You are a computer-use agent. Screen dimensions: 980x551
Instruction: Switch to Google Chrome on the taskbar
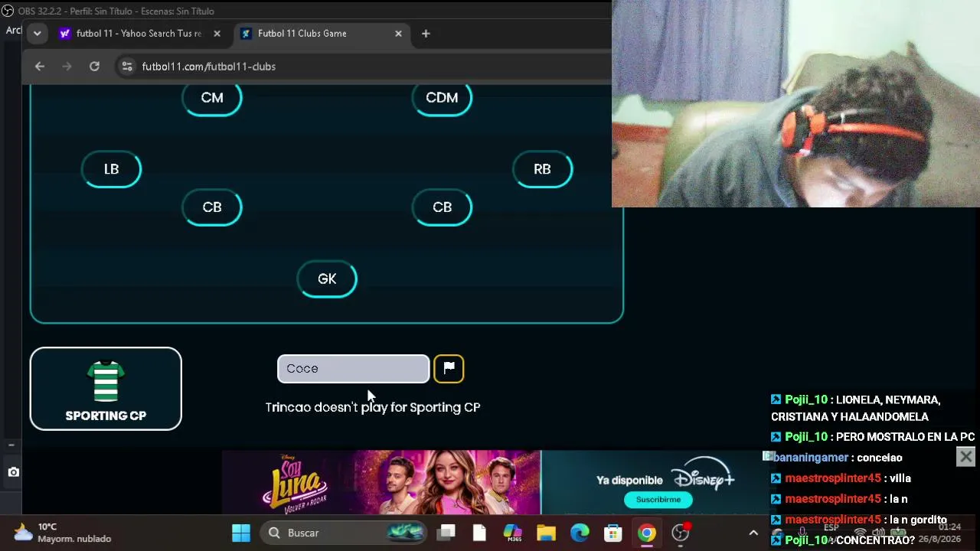point(647,533)
